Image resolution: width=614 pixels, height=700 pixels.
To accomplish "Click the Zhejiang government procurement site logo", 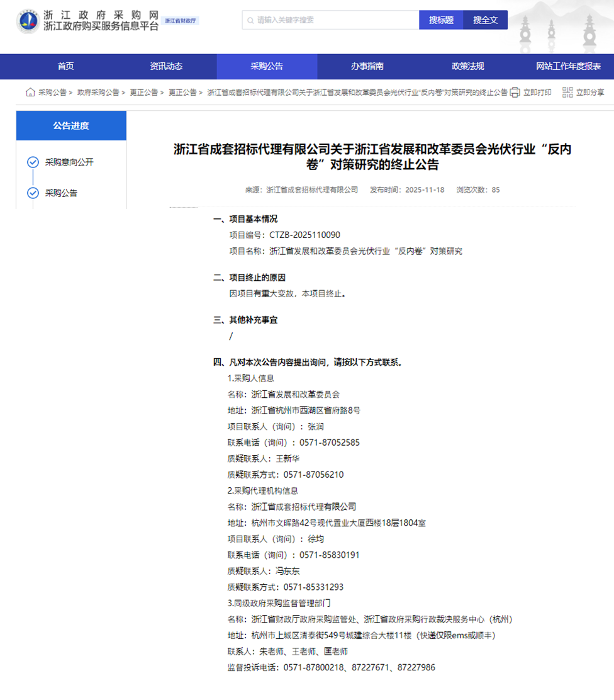I will [x=28, y=21].
